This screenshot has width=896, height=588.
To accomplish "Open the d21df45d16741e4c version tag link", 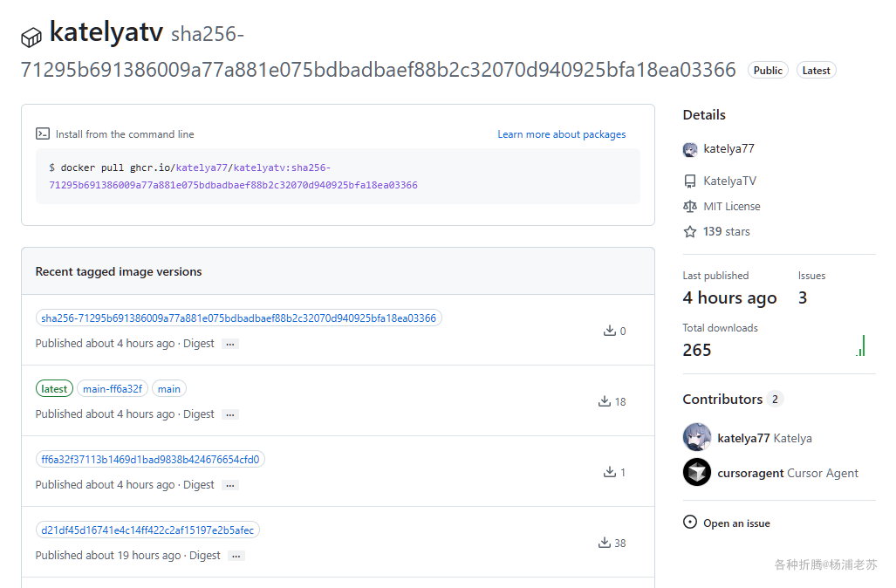I will tap(147, 530).
